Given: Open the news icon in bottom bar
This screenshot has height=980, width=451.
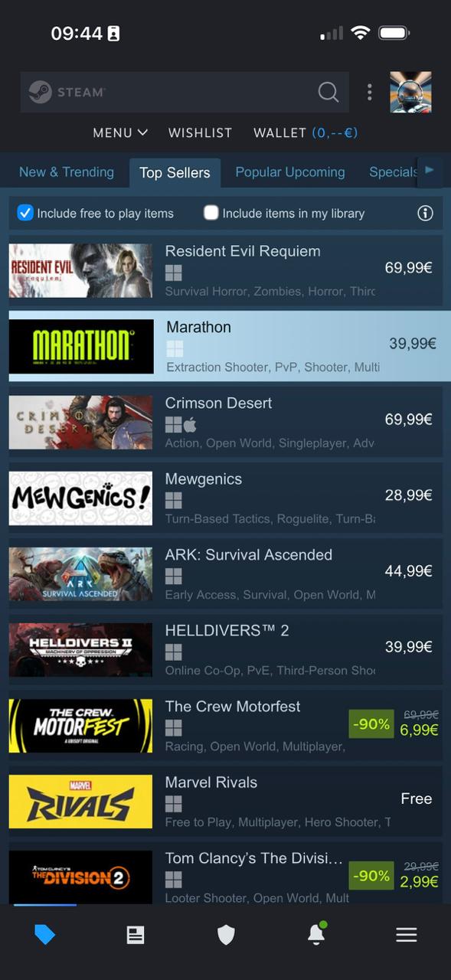Looking at the screenshot, I should [136, 934].
